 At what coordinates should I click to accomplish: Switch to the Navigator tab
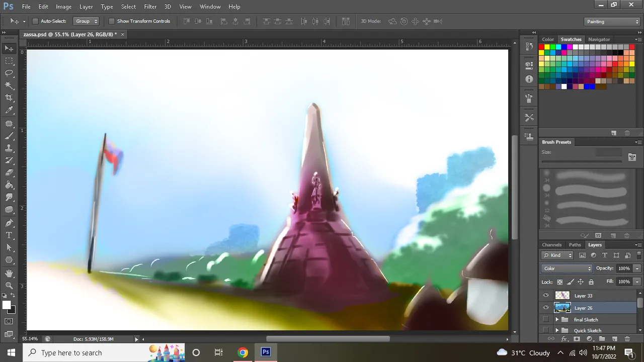[x=599, y=39]
